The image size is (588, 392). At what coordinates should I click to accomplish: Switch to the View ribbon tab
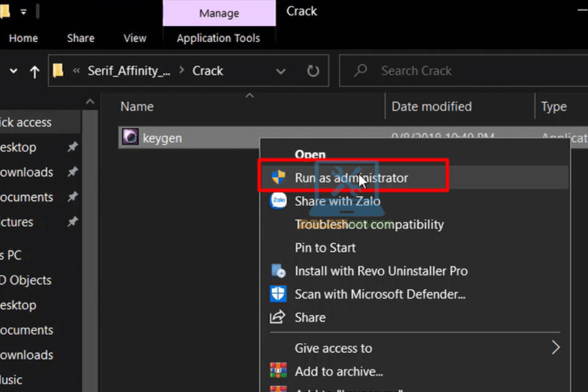tap(135, 38)
